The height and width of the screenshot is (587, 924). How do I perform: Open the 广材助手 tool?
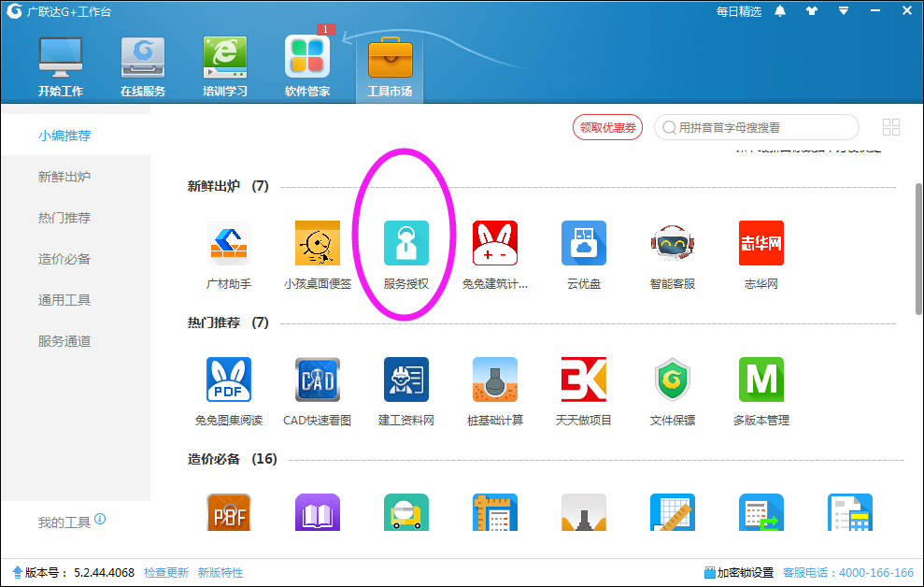click(229, 243)
